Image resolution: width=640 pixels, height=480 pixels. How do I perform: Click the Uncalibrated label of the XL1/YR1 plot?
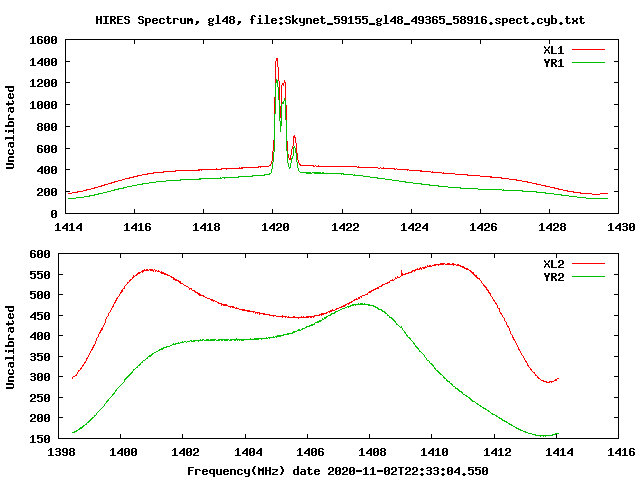10,127
